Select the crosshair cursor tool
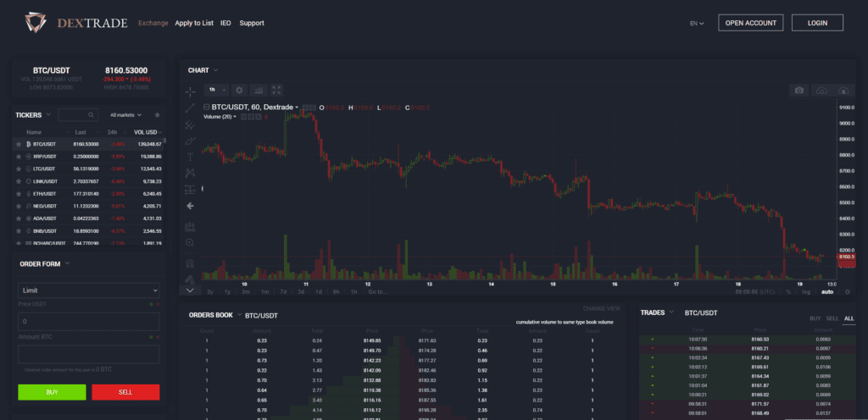 click(190, 91)
